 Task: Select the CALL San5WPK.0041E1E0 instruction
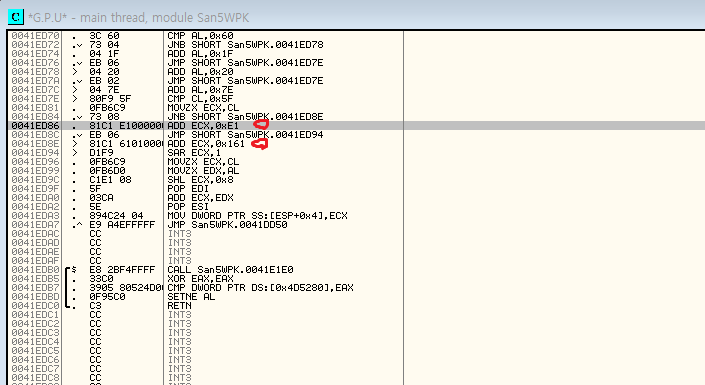(230, 269)
